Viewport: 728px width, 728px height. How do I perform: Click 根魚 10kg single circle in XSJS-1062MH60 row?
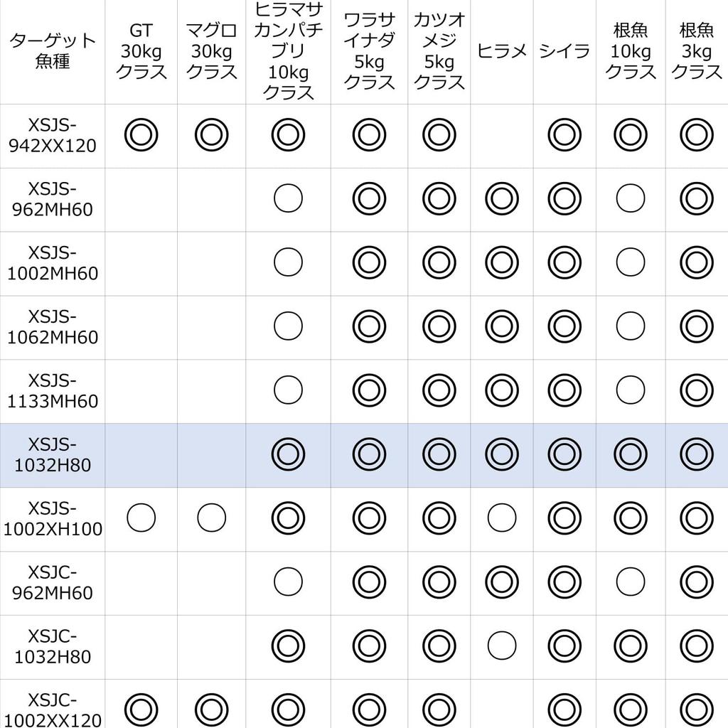coord(630,326)
